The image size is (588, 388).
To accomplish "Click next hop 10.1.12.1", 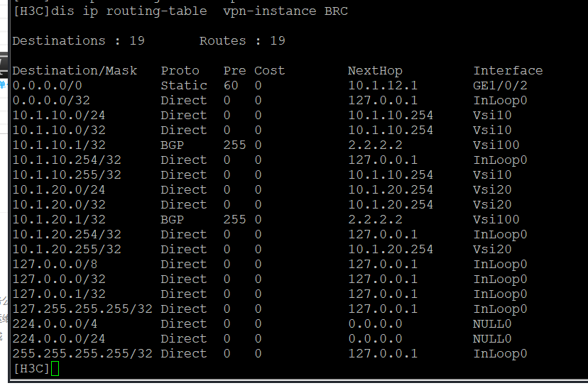I will click(x=383, y=86).
